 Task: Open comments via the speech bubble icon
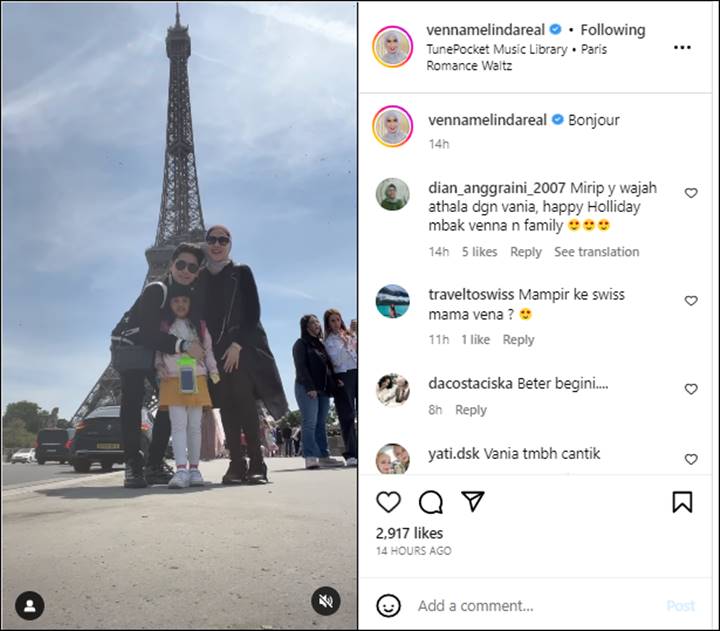coord(431,501)
